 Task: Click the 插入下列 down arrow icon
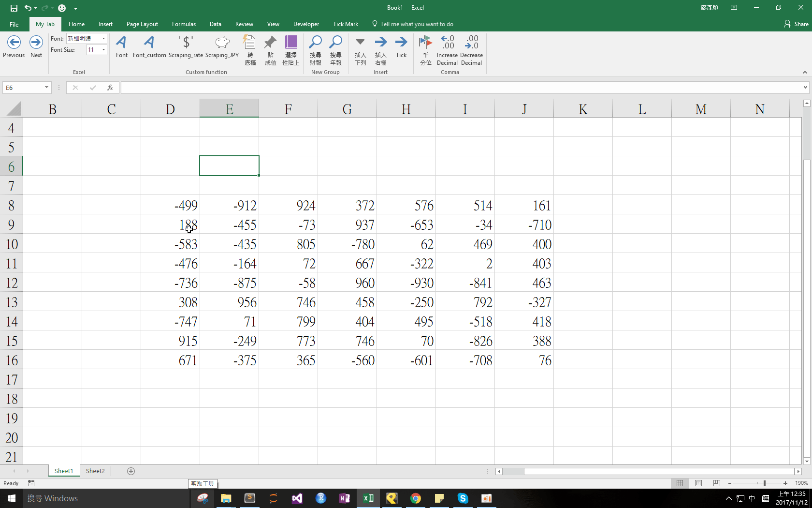[360, 42]
